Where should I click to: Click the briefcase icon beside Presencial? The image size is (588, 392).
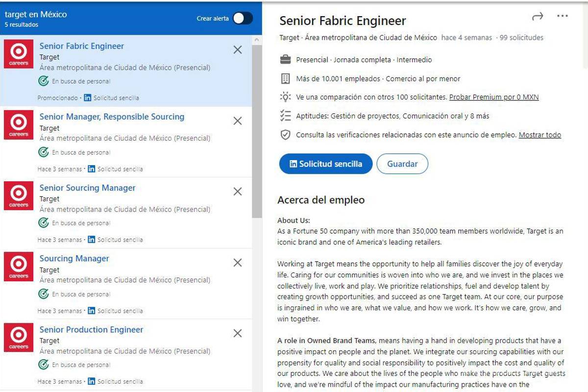click(x=286, y=59)
